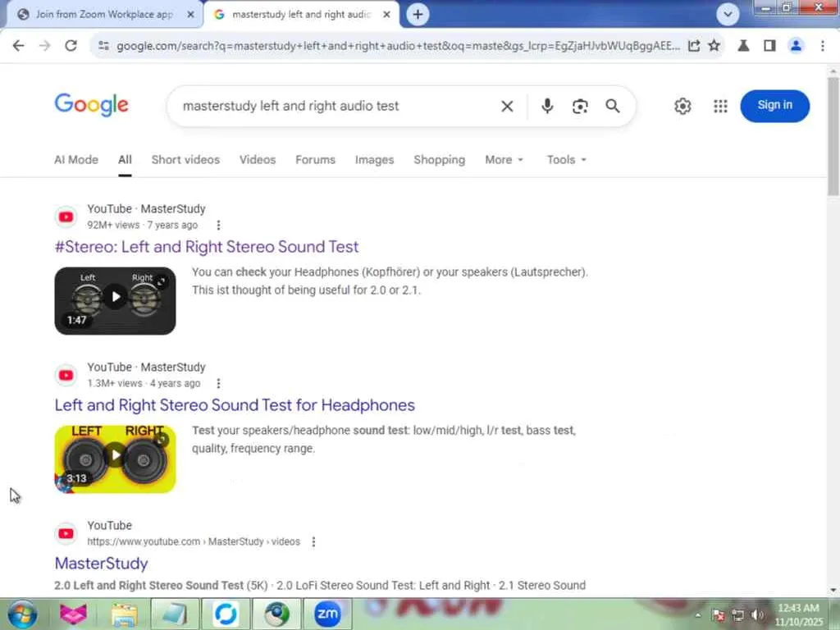Select the All results tab

(125, 160)
